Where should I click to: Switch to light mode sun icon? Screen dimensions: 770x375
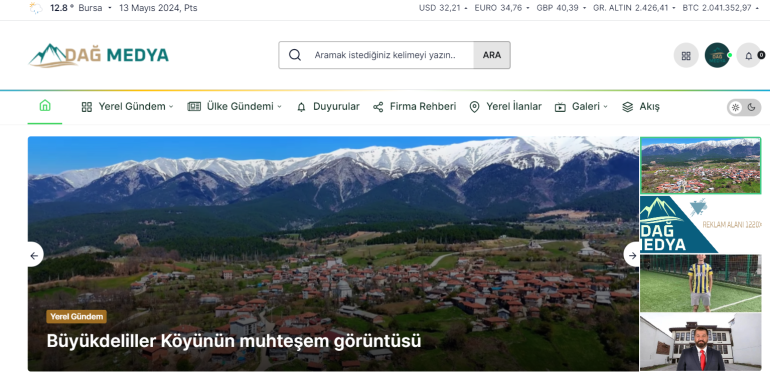pos(735,107)
